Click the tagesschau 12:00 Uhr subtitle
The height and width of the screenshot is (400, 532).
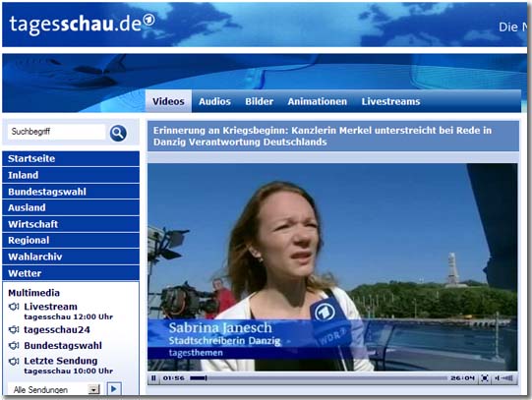point(68,316)
